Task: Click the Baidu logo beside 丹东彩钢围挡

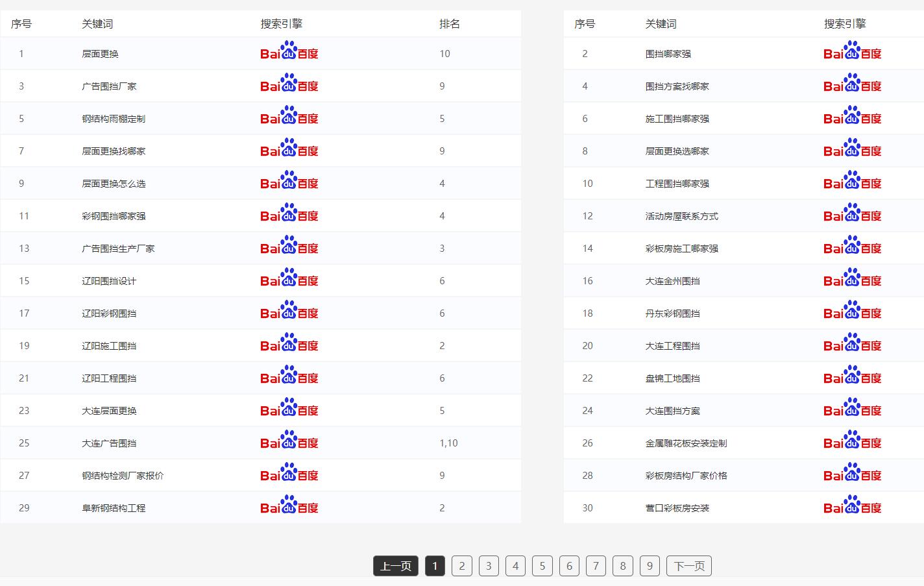Action: [853, 310]
